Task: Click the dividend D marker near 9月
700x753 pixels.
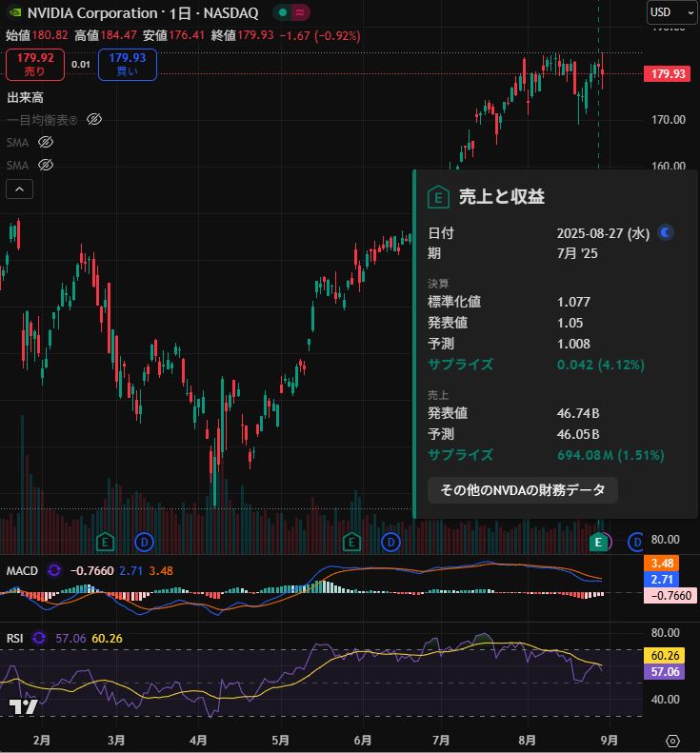Action: [636, 543]
